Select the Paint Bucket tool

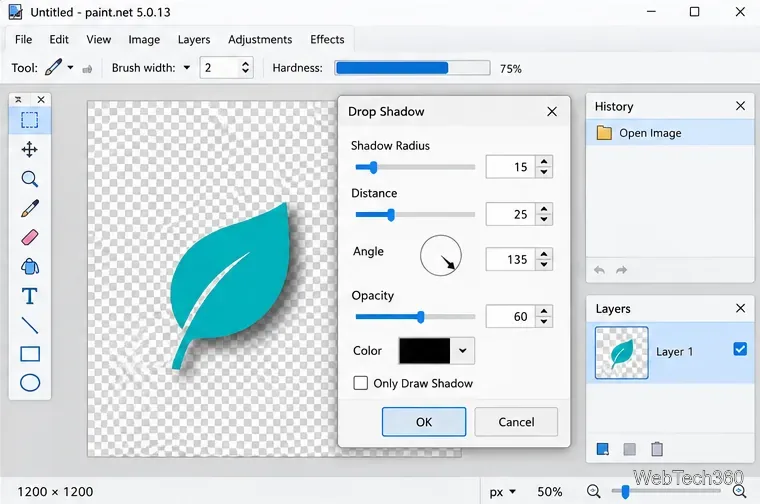pos(30,267)
